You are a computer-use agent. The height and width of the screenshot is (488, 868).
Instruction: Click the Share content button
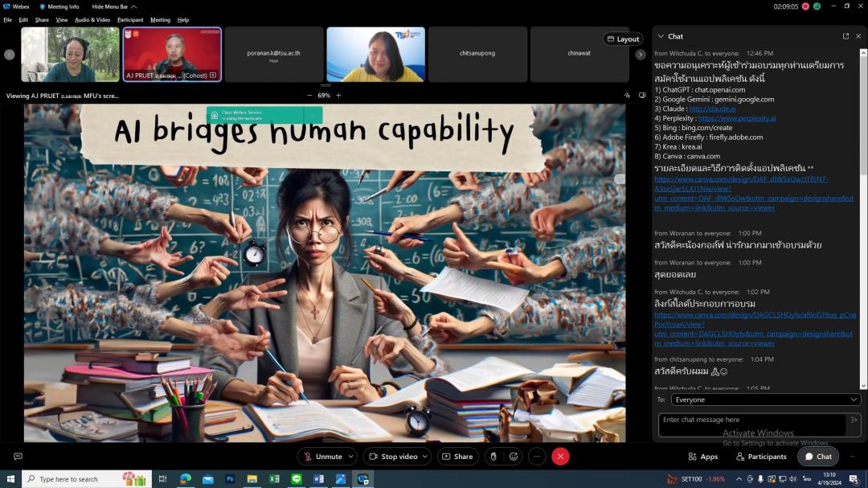tap(458, 457)
